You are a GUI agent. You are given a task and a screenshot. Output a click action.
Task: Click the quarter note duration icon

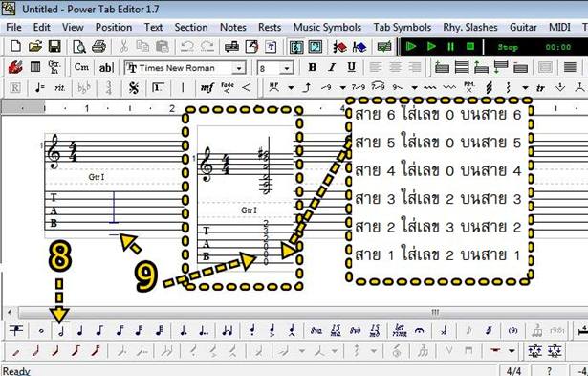[x=80, y=331]
